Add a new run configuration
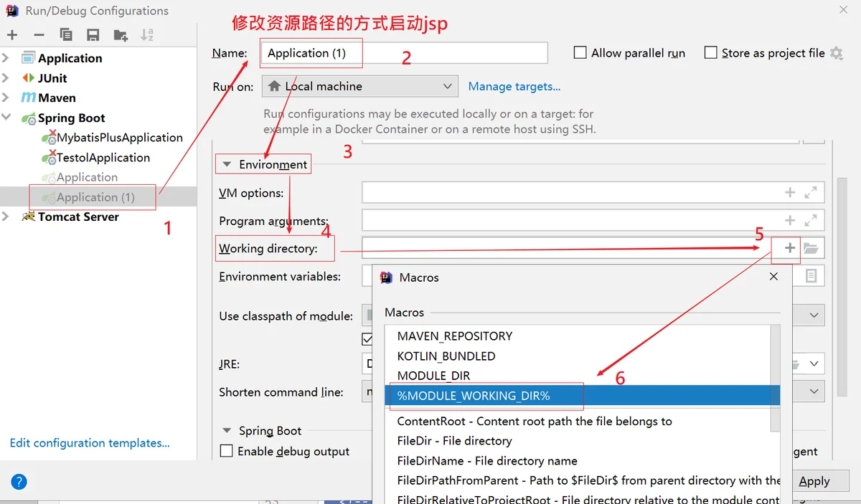The height and width of the screenshot is (504, 861). pos(12,35)
